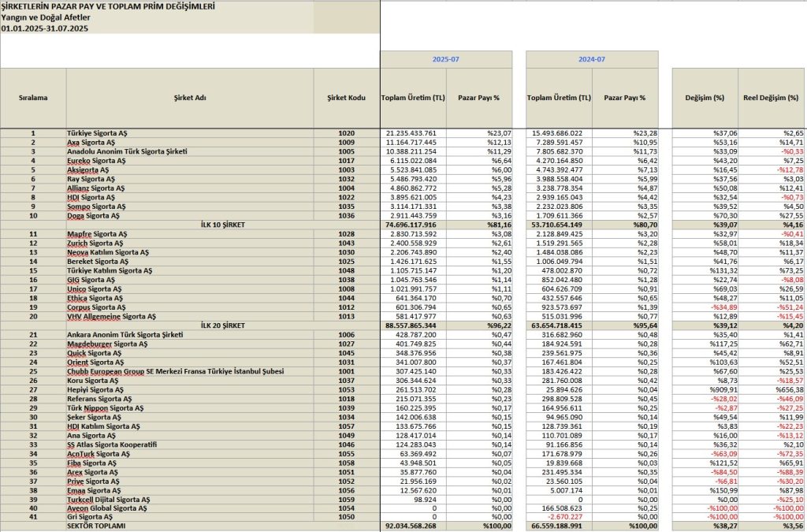Click the Chubb European Group company cell
The width and height of the screenshot is (807, 532).
(x=190, y=371)
